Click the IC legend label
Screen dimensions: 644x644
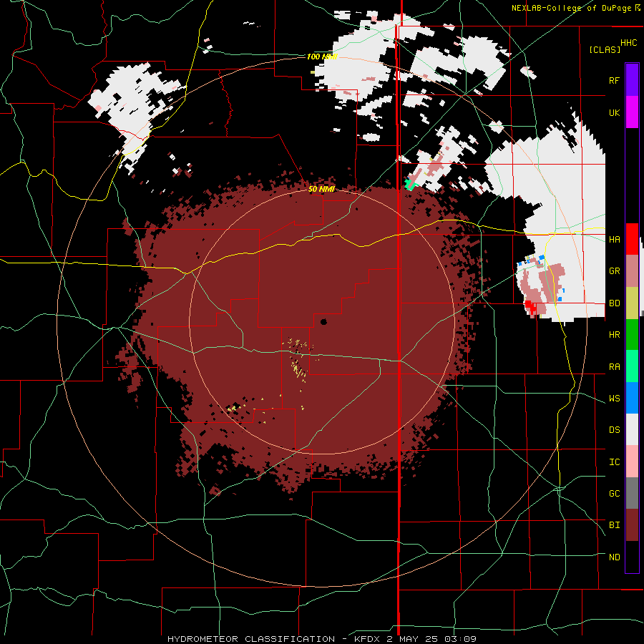click(x=614, y=462)
